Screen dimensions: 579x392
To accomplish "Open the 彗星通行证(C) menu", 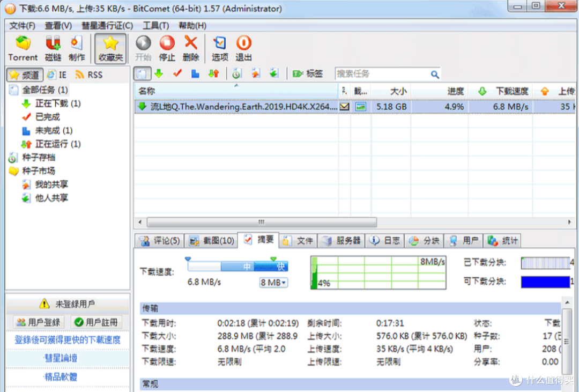I will click(107, 26).
